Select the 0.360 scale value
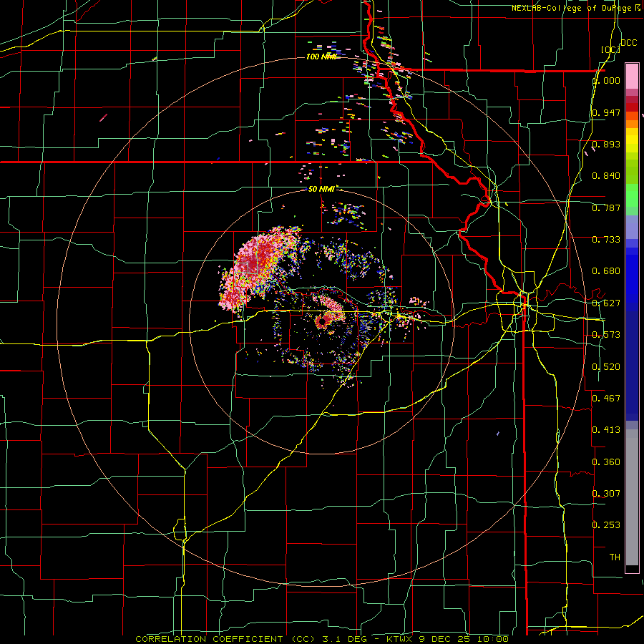Screen dimensions: 644x644 pos(606,462)
